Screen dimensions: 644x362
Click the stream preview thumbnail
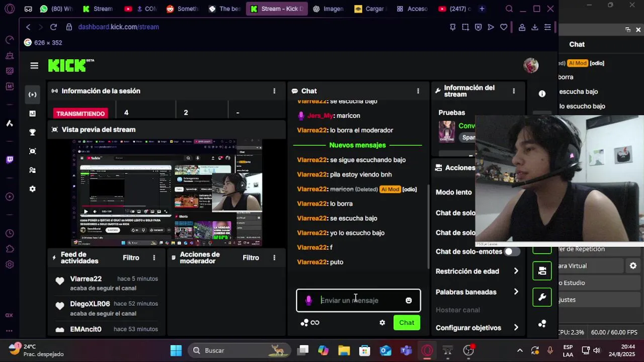[x=167, y=193]
